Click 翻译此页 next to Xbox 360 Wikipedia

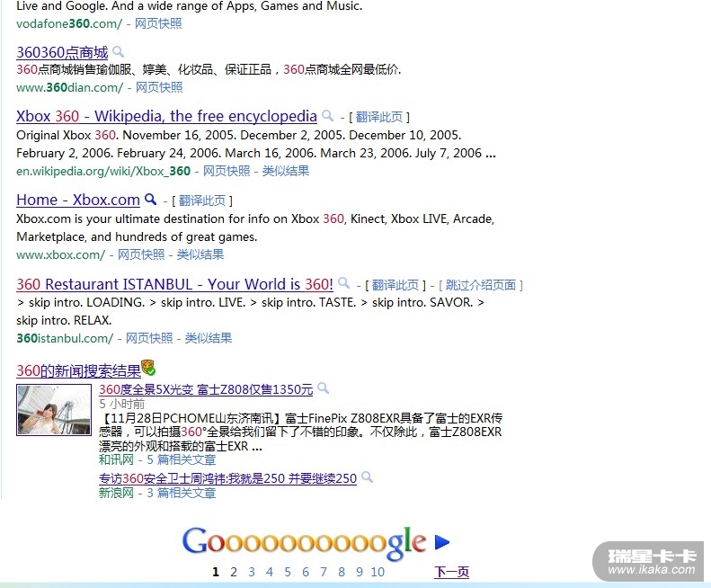(378, 117)
